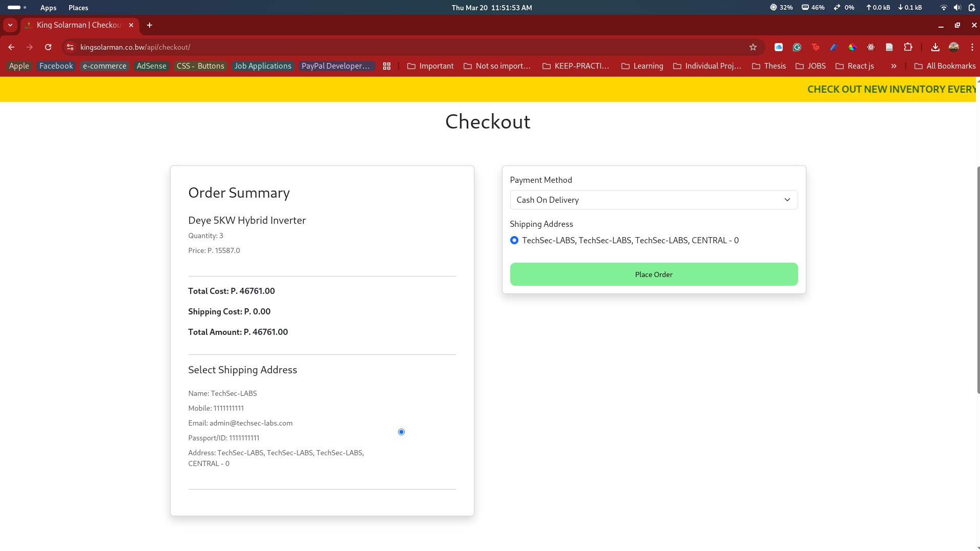Open the Chrome three-dot menu
Screen dimensions: 980x551
point(972,47)
